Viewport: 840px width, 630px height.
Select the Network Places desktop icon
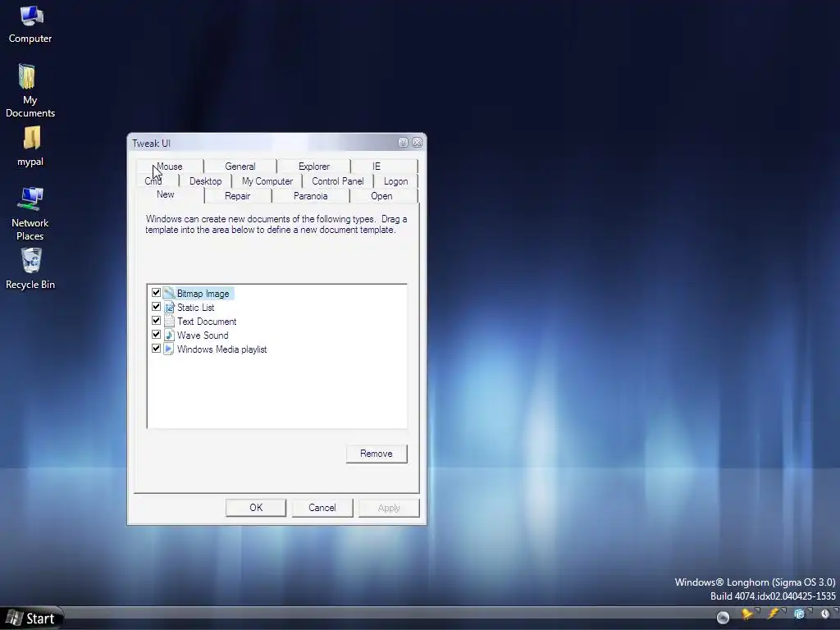[x=30, y=214]
